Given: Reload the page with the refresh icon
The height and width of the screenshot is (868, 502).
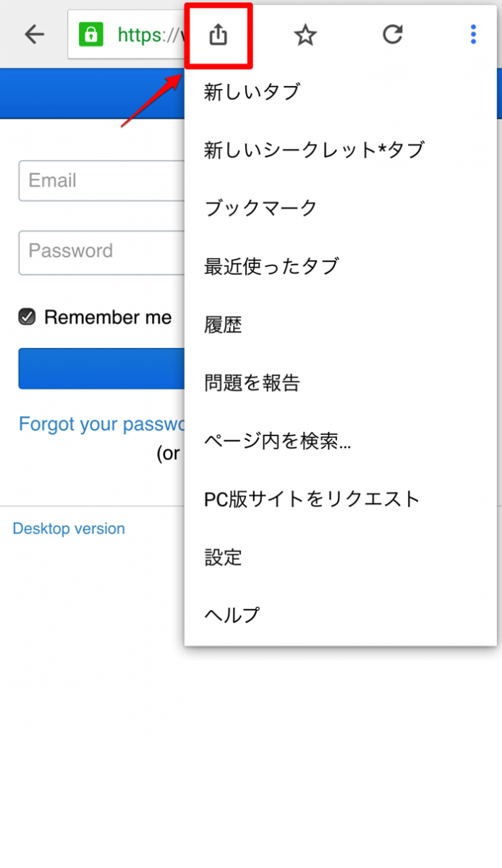Looking at the screenshot, I should [x=392, y=34].
